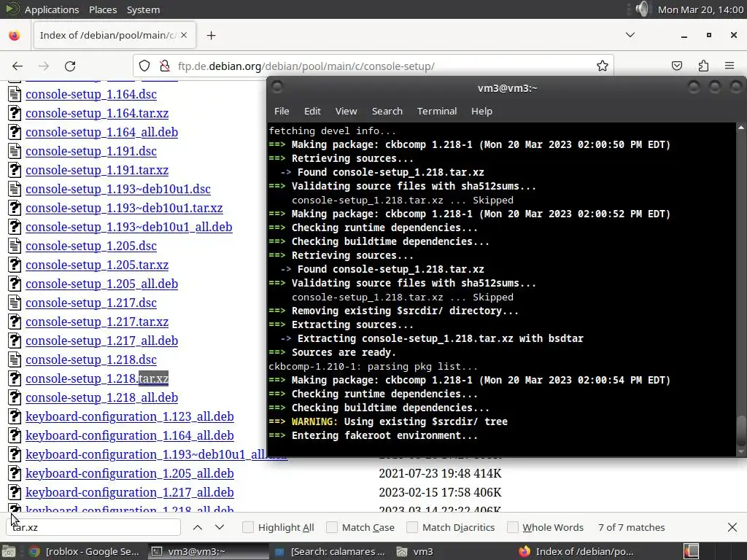Click the clock in top panel

(700, 9)
